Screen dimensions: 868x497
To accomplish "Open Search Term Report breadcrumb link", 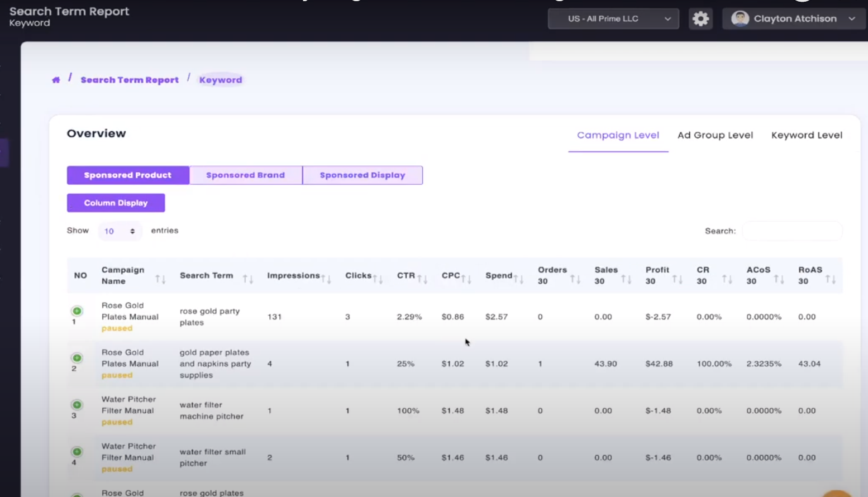I will 130,80.
